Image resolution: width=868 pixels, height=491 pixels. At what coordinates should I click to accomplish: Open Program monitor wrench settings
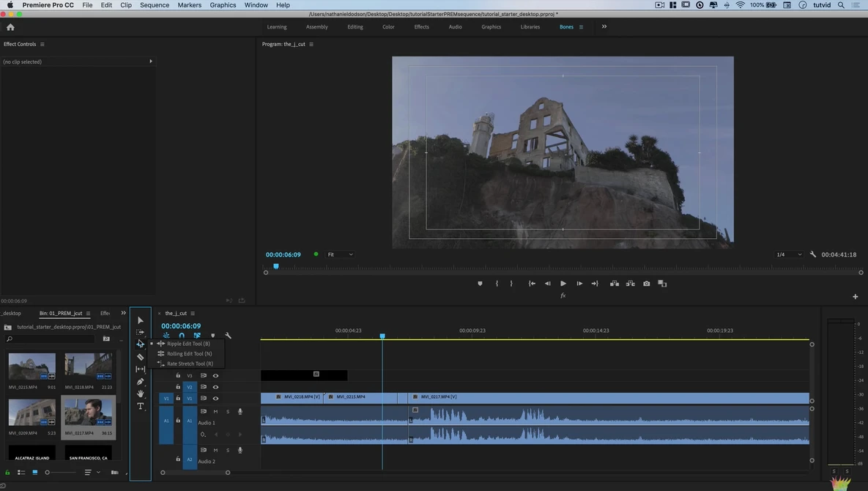click(x=812, y=254)
